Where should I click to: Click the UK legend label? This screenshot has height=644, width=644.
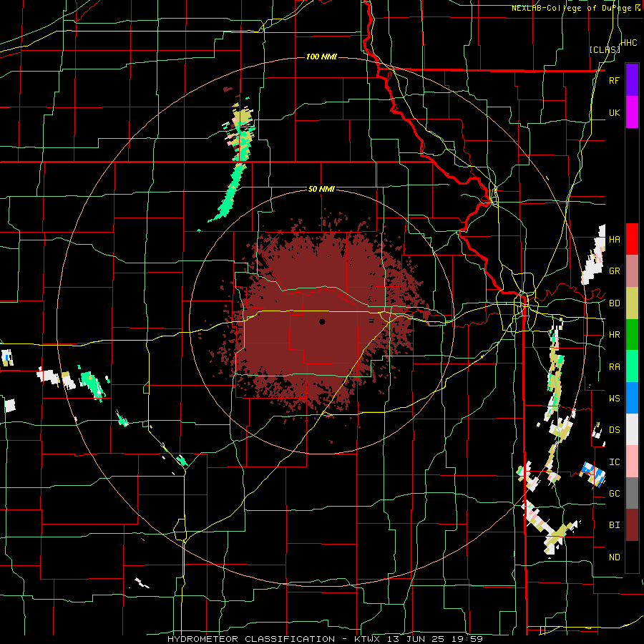tap(614, 112)
